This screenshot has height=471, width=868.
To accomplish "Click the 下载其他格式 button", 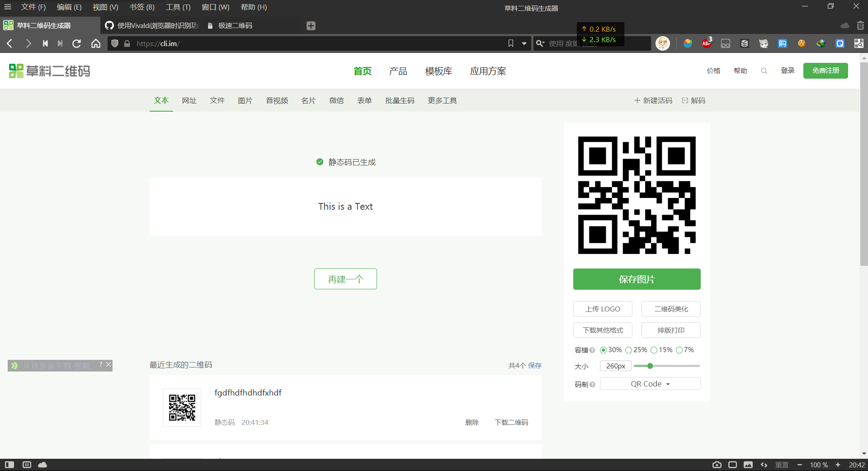I will point(603,330).
